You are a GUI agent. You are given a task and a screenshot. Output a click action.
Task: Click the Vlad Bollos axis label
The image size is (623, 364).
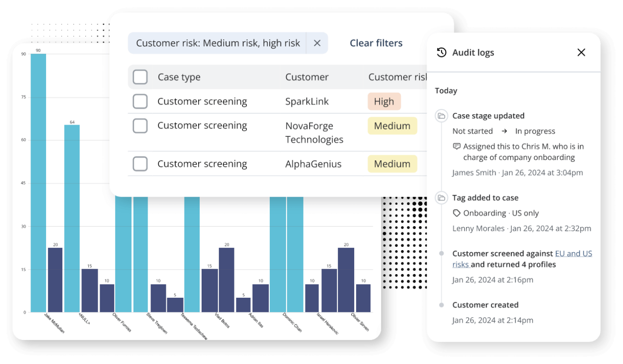(x=222, y=321)
